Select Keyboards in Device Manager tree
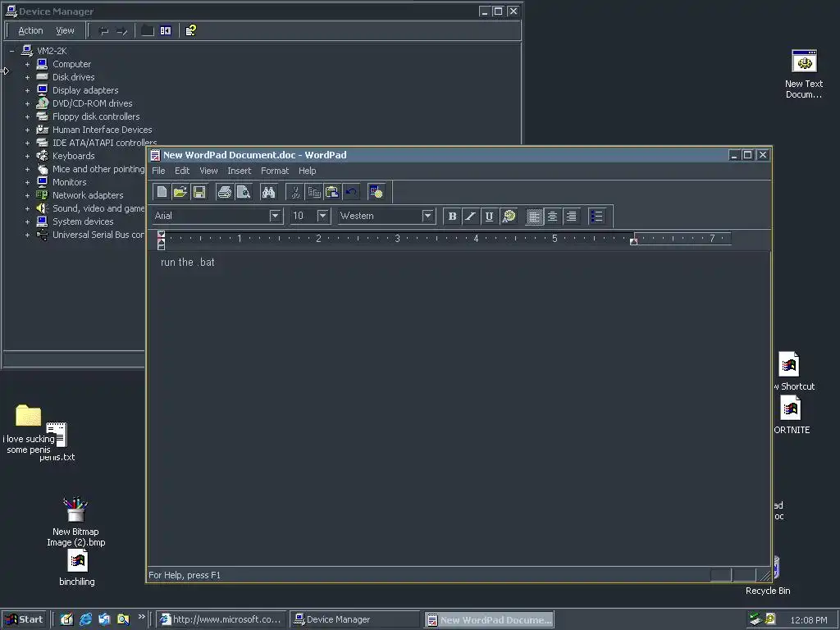 (73, 156)
